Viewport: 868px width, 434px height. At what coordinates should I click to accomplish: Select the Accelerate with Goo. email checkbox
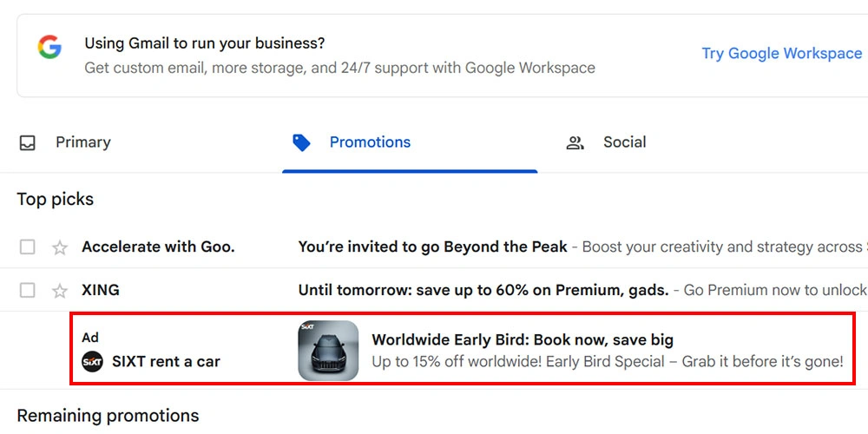coord(28,247)
